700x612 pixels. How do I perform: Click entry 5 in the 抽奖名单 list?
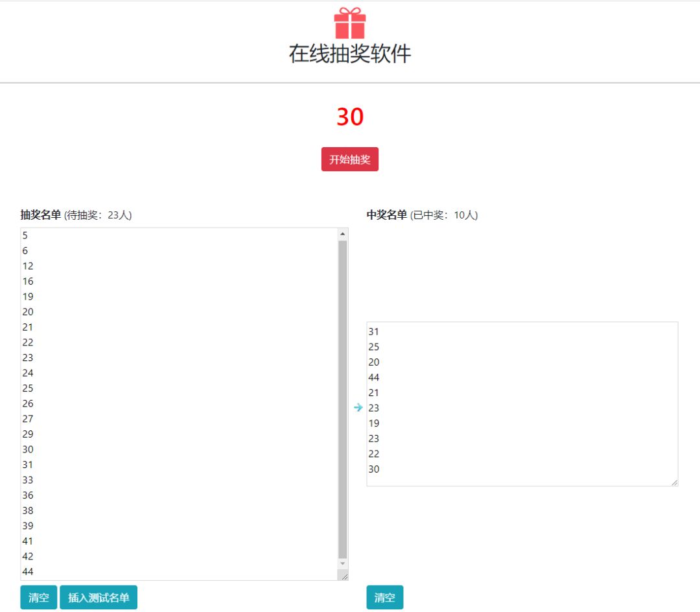[x=25, y=235]
